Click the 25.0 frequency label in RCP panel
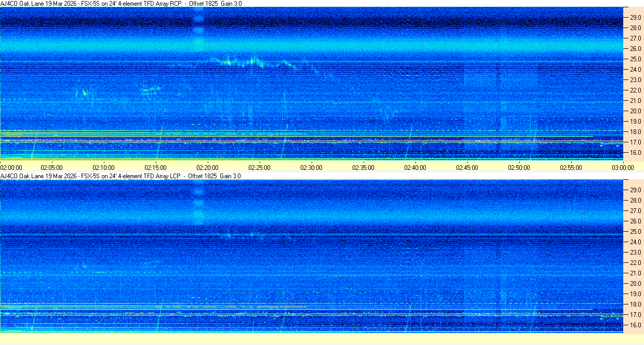The height and width of the screenshot is (345, 644). point(635,59)
